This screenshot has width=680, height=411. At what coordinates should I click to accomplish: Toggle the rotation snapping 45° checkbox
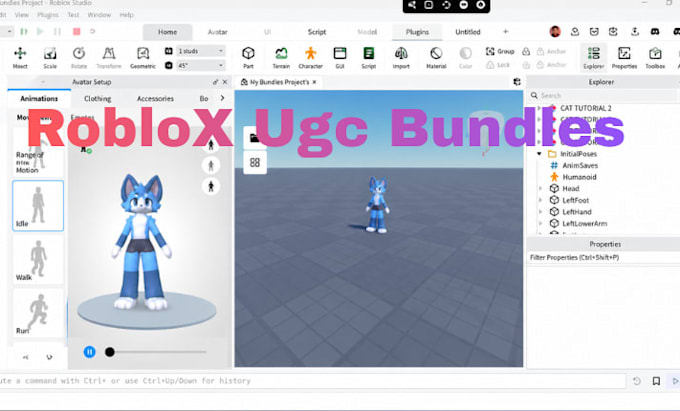168,65
